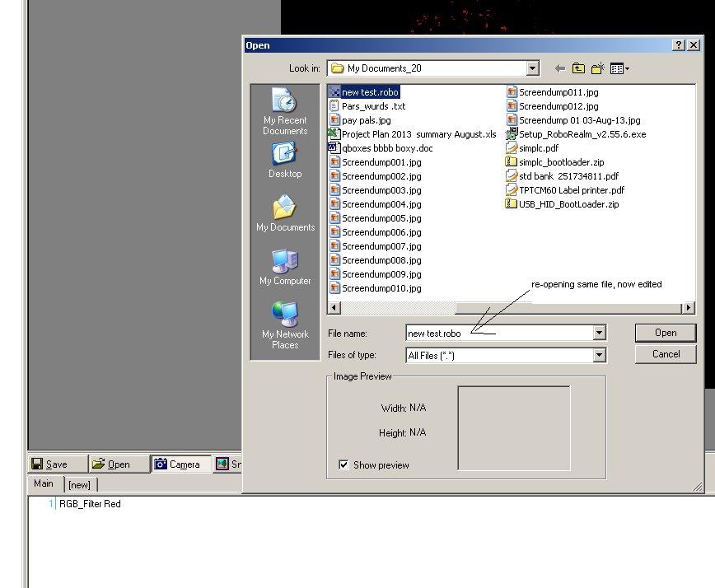
Task: Click the Camera toolbar button
Action: tap(177, 464)
